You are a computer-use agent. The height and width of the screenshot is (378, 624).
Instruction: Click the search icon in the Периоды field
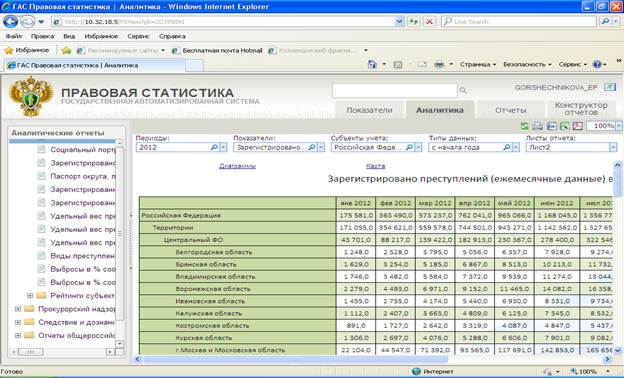(214, 147)
